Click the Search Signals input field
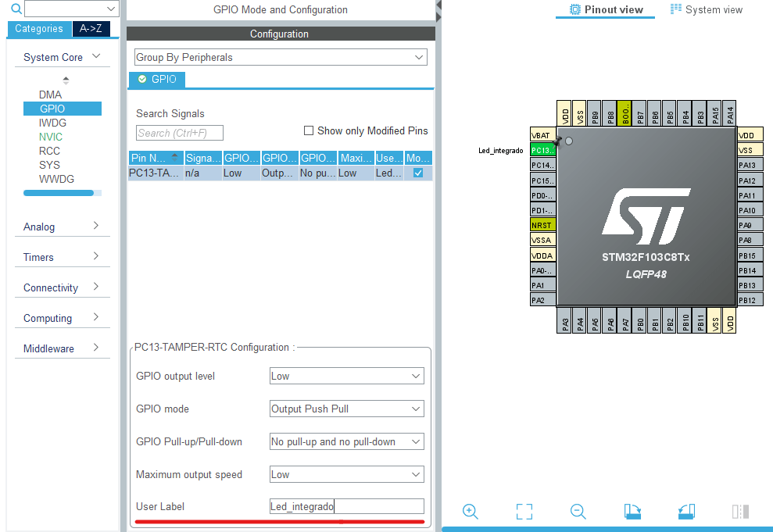This screenshot has height=532, width=773. coord(180,133)
